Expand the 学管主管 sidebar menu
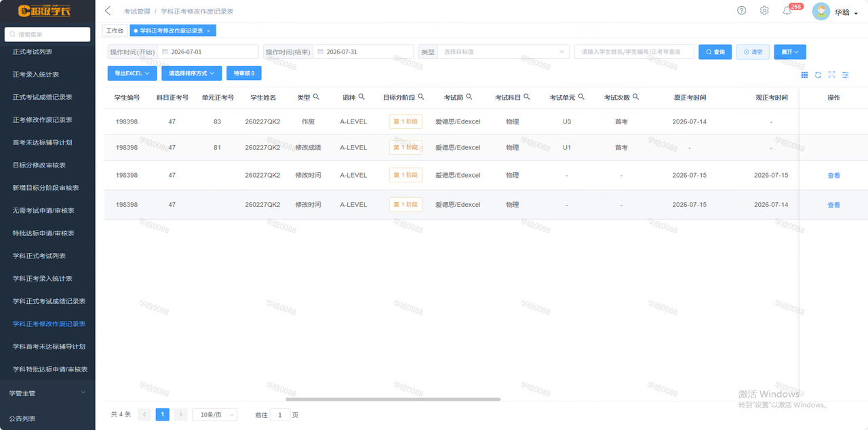This screenshot has width=868, height=430. click(47, 393)
